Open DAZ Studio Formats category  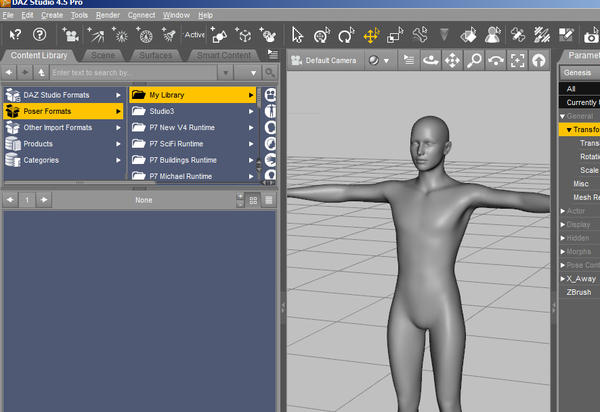pyautogui.click(x=56, y=95)
